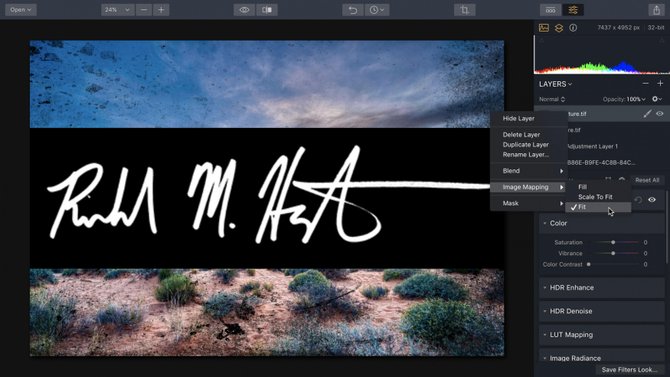This screenshot has height=377, width=670.
Task: Expand the Image Radiance filter
Action: (x=602, y=358)
